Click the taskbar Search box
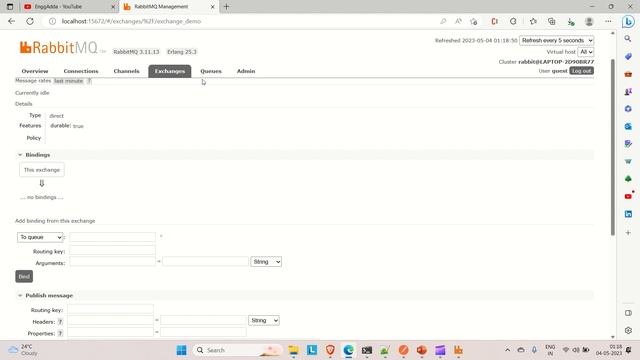This screenshot has height=360, width=640. pos(238,350)
